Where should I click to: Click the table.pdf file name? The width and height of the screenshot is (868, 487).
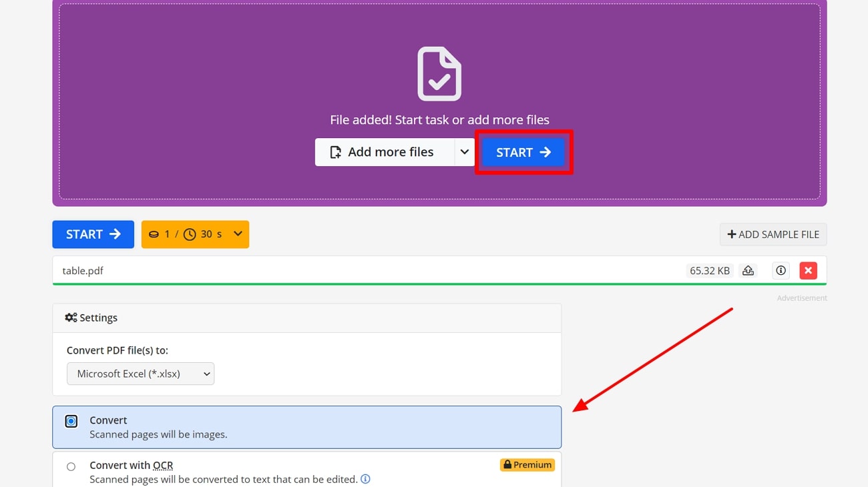tap(83, 270)
